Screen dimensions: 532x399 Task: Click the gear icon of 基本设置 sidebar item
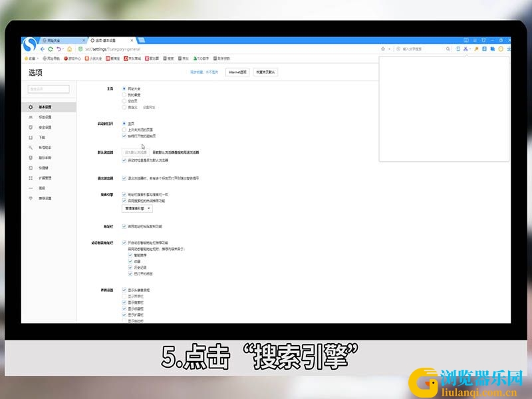[31, 107]
